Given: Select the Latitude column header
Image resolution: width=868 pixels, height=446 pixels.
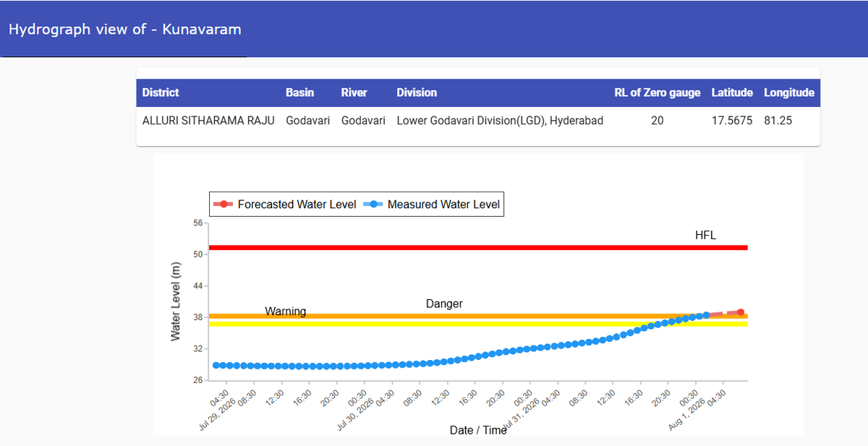Looking at the screenshot, I should 732,93.
